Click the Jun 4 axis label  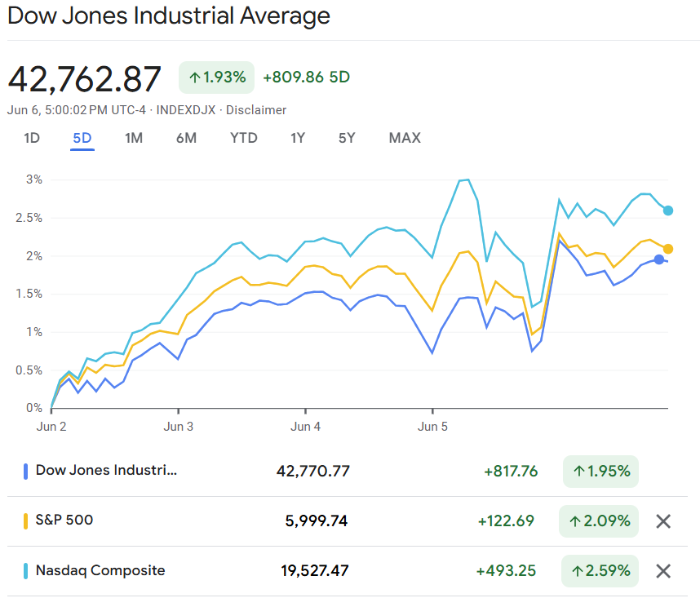(x=305, y=427)
